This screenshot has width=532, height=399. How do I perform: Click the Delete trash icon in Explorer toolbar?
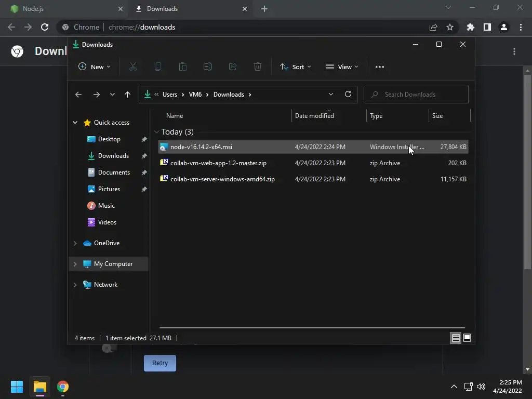(258, 67)
